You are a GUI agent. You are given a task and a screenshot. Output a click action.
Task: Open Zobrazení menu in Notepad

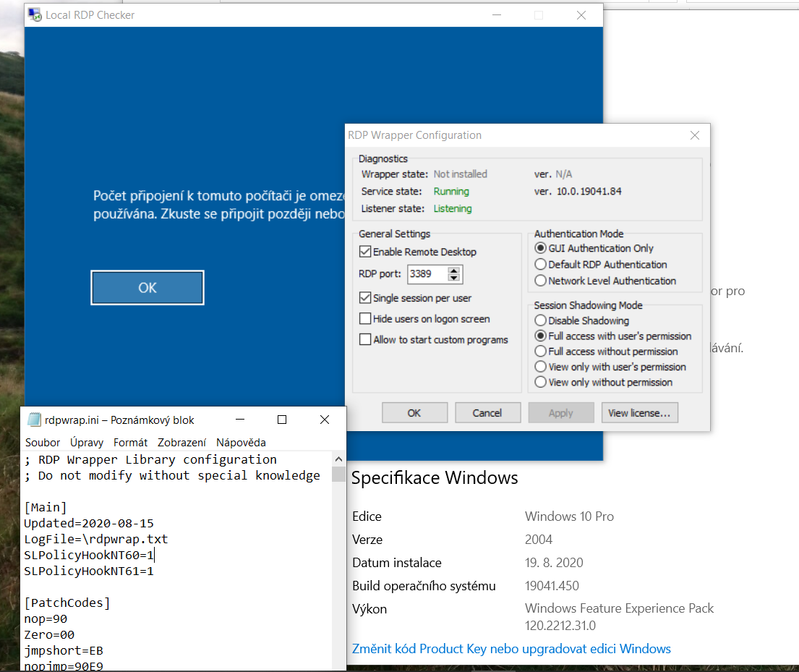click(182, 443)
